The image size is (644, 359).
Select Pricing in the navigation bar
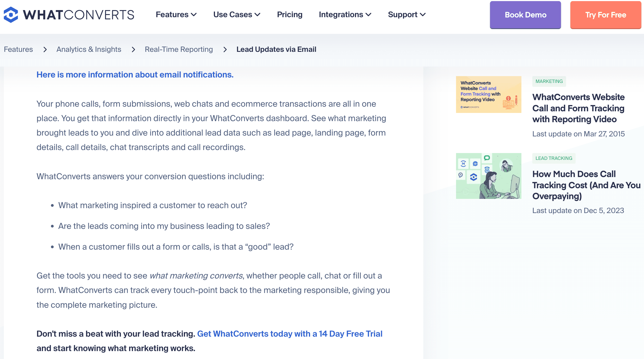point(290,14)
